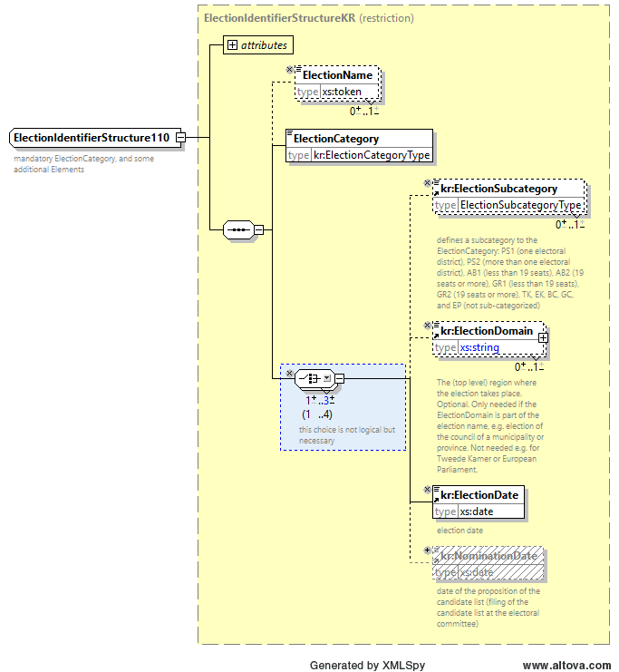This screenshot has width=619, height=672.
Task: Click reference arrow icon on kr:ElectionSubcategory
Action: (437, 193)
